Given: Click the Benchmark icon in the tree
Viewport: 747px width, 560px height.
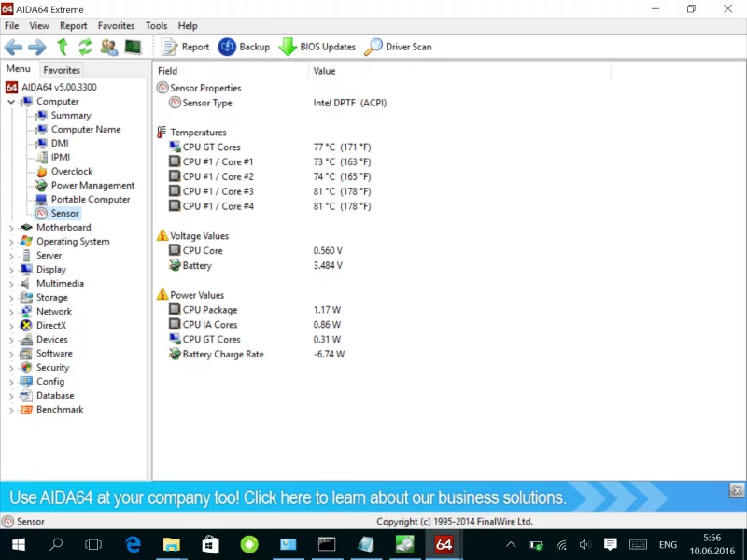Looking at the screenshot, I should click(x=26, y=410).
